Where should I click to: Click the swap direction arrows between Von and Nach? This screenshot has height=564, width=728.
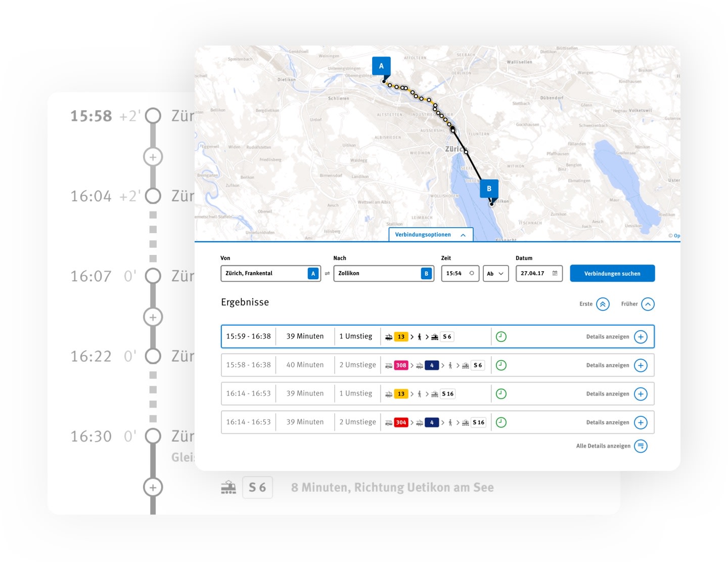click(x=328, y=273)
